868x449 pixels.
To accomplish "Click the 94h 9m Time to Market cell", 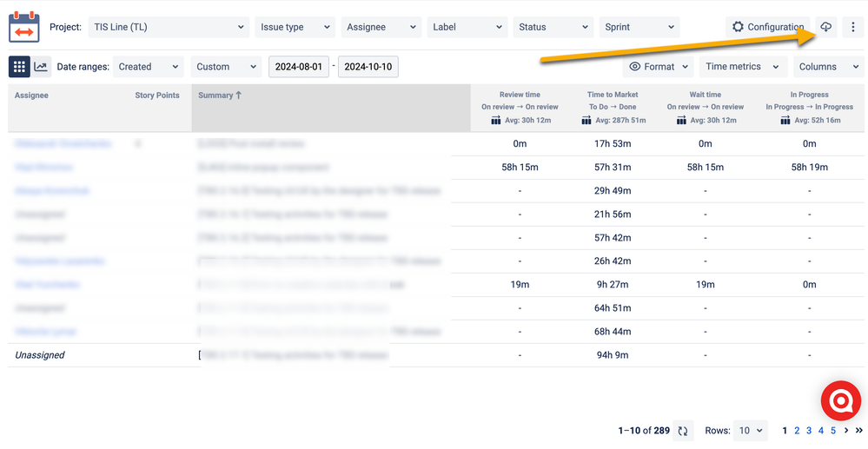I will click(613, 355).
